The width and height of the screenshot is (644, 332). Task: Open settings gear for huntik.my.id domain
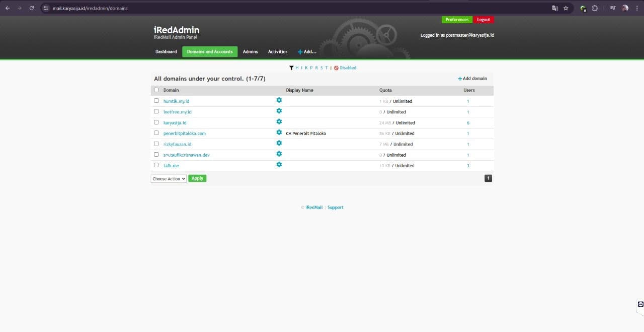pyautogui.click(x=279, y=100)
